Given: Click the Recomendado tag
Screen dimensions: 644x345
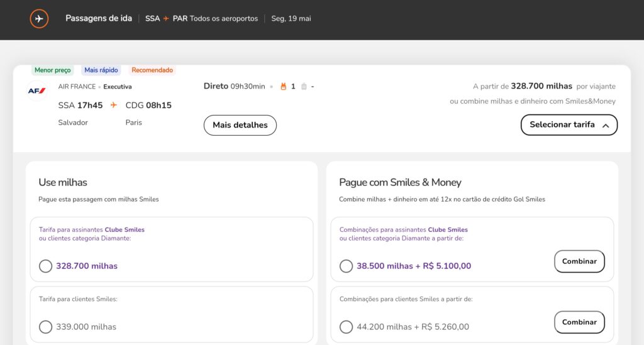Looking at the screenshot, I should pyautogui.click(x=152, y=70).
